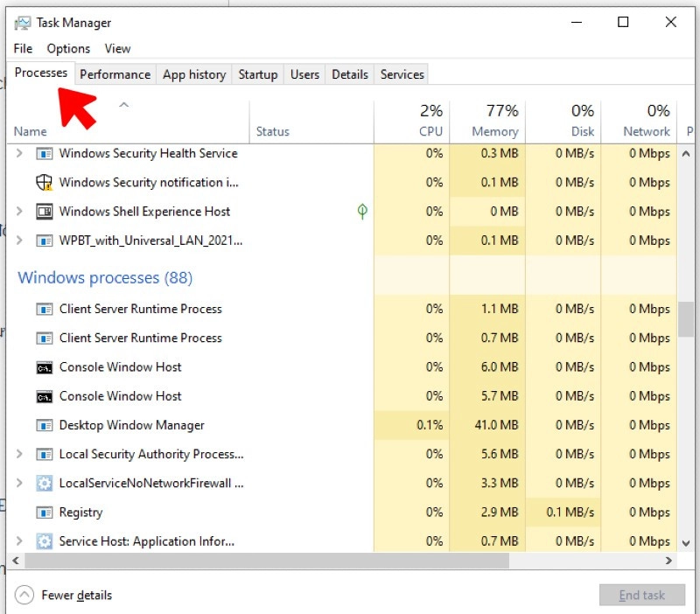Click the vertical scrollbar thumb

pos(686,319)
